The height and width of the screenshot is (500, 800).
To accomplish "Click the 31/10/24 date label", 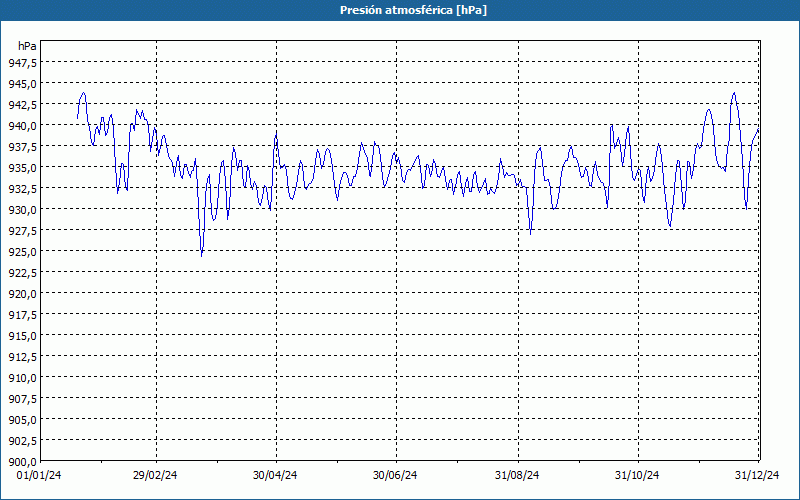I will click(x=637, y=476).
